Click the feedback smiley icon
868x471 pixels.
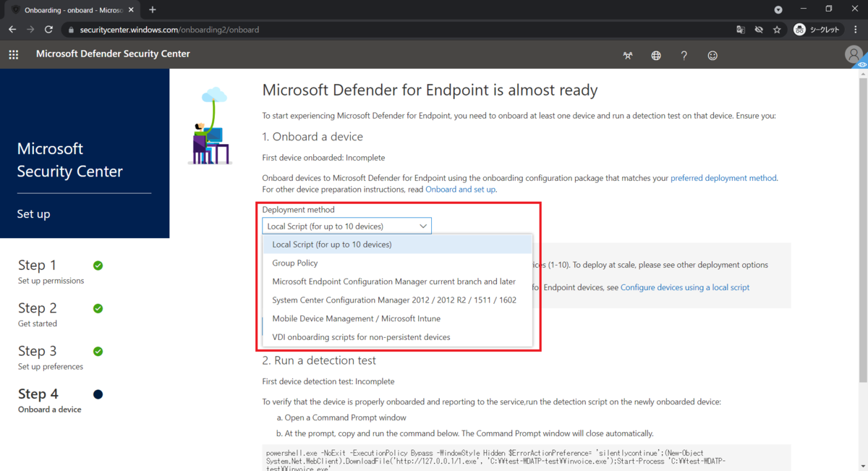point(712,56)
